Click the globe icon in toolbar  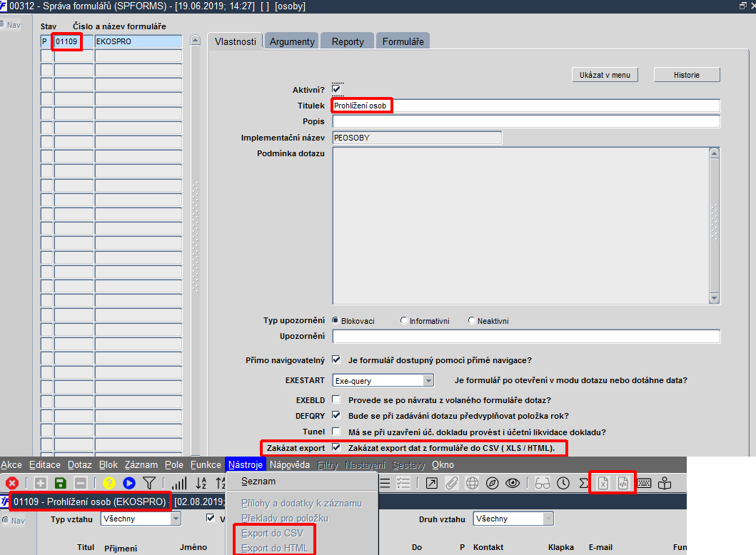(472, 483)
